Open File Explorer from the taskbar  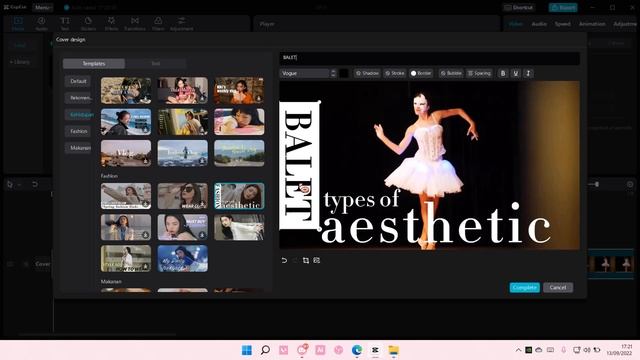pos(393,350)
